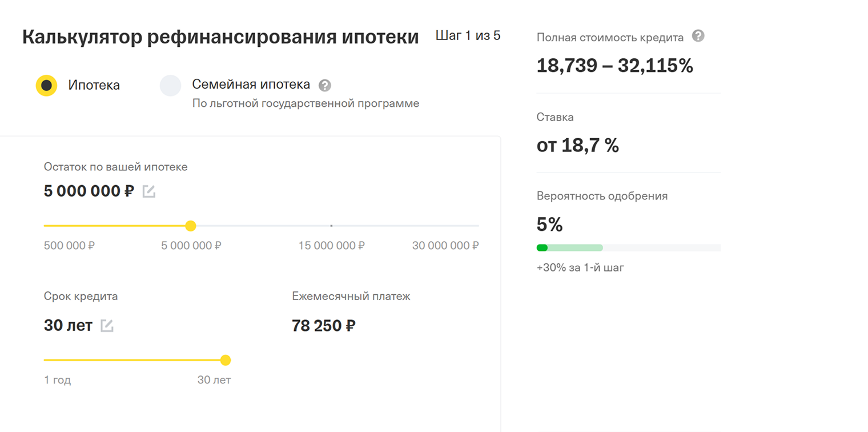Pick the 15 000 000 ₽ preset label
This screenshot has width=868, height=432.
tap(331, 246)
